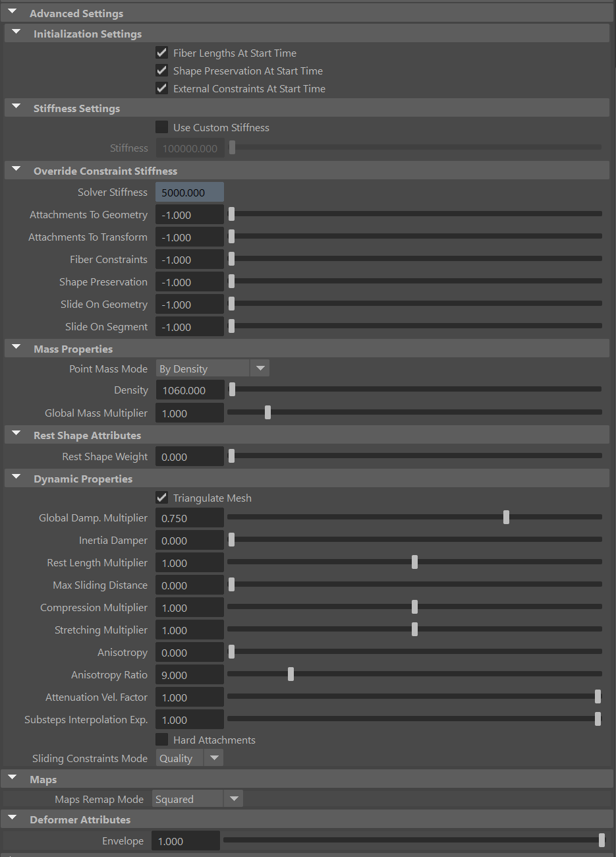Collapse the Mass Properties section

click(16, 345)
